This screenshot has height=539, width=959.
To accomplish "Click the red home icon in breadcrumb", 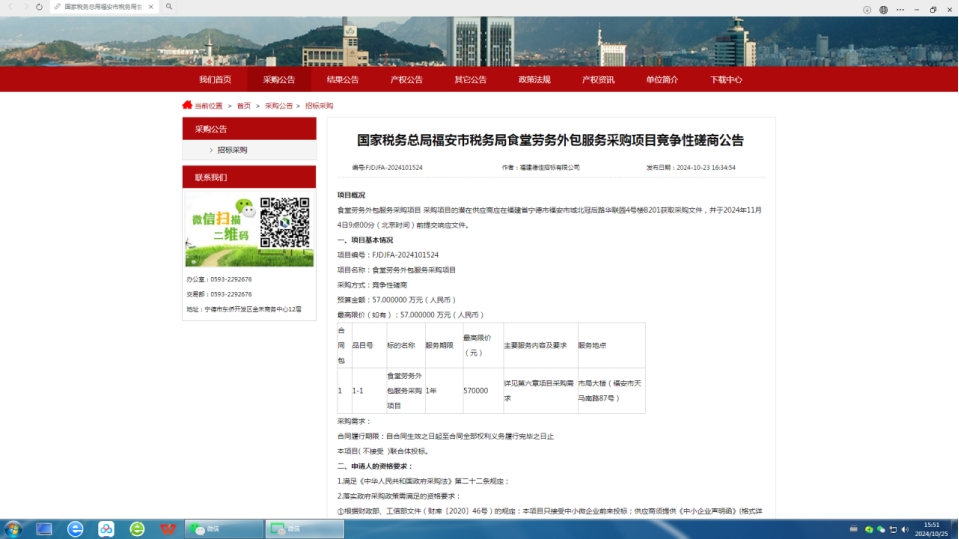I will coord(187,105).
